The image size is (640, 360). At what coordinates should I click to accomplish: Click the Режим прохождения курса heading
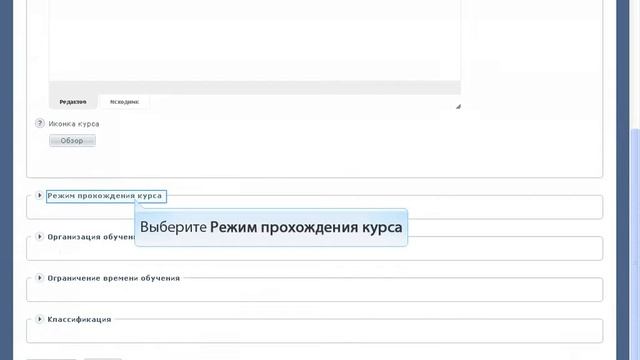(104, 196)
